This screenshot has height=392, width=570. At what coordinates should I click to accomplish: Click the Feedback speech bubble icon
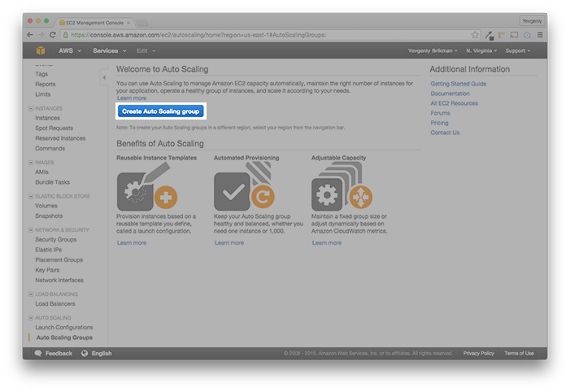[37, 353]
